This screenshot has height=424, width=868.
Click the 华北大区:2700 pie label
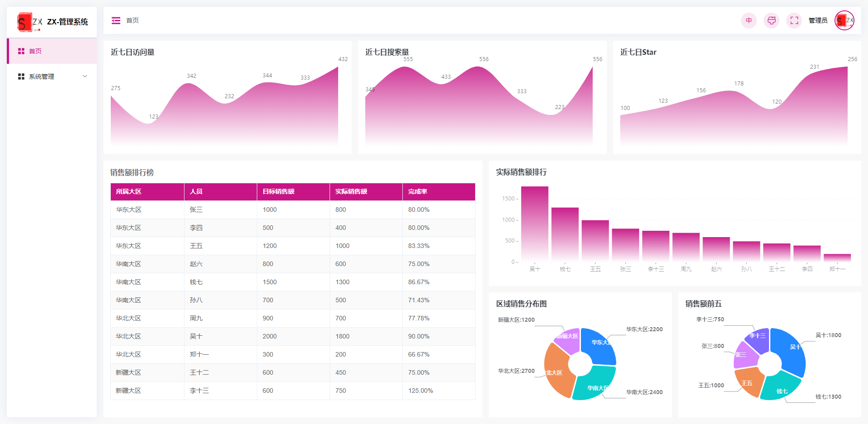516,371
